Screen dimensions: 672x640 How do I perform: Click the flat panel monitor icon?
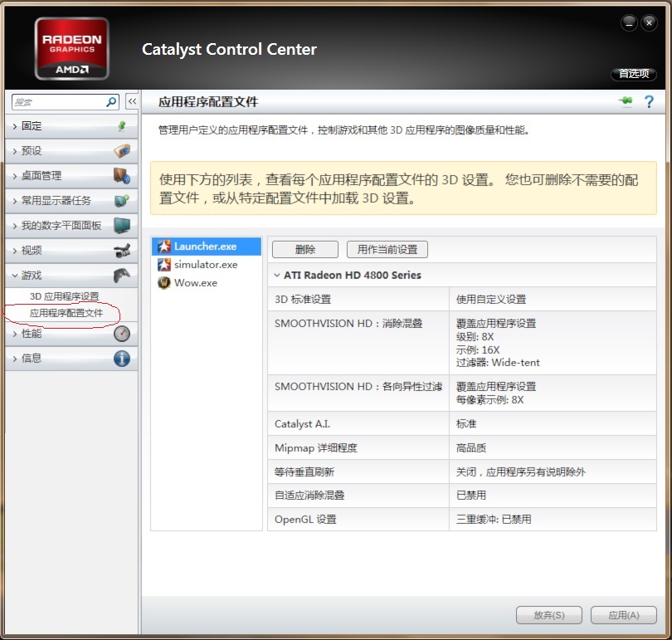[122, 225]
